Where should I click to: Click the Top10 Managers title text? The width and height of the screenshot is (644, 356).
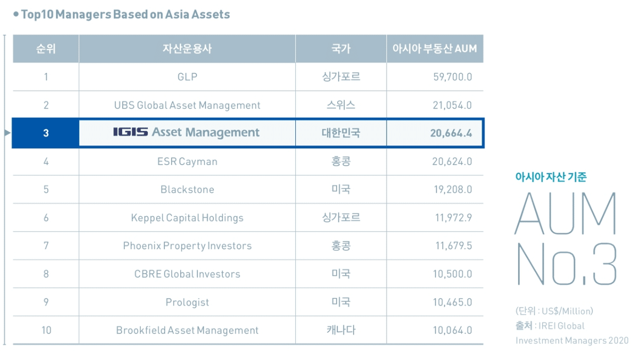125,14
